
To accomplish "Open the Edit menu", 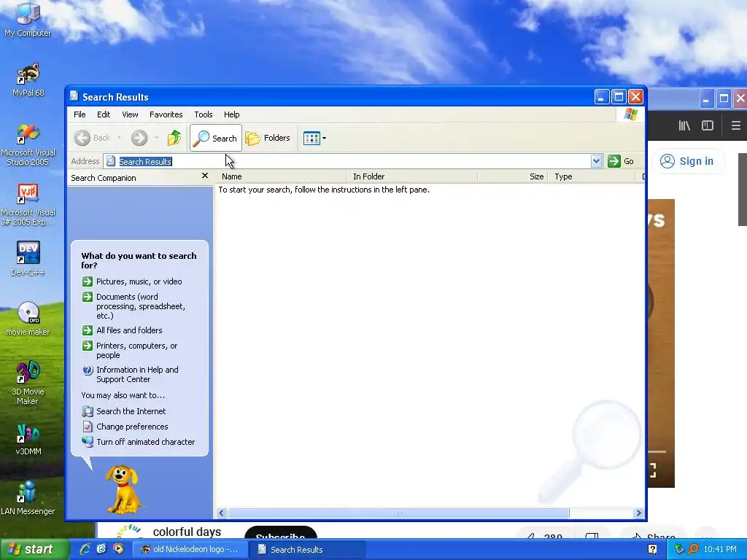I will [x=104, y=114].
